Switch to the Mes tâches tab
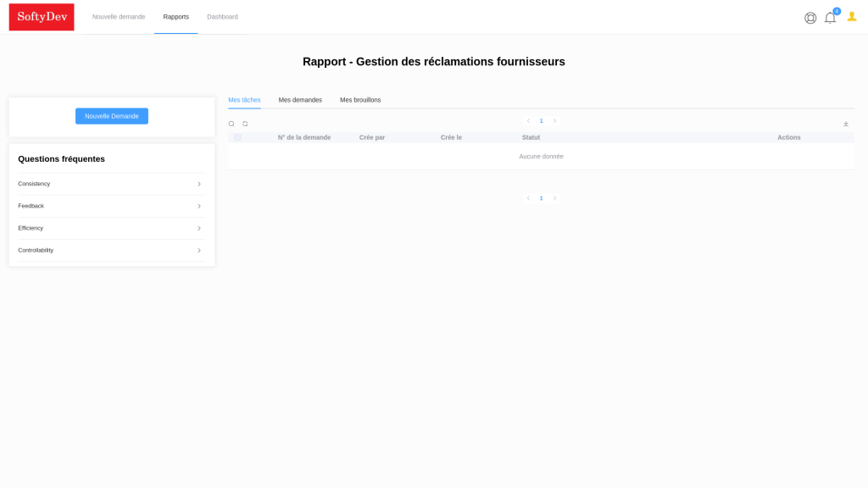868x488 pixels. 244,100
